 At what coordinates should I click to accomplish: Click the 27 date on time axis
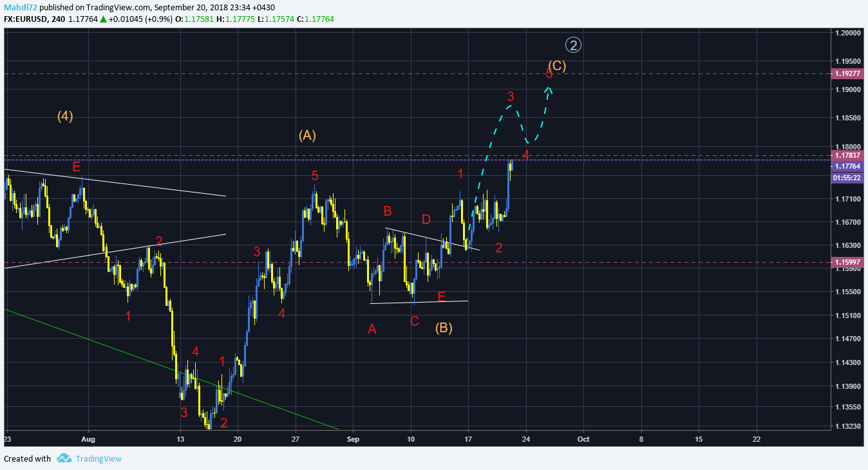295,439
